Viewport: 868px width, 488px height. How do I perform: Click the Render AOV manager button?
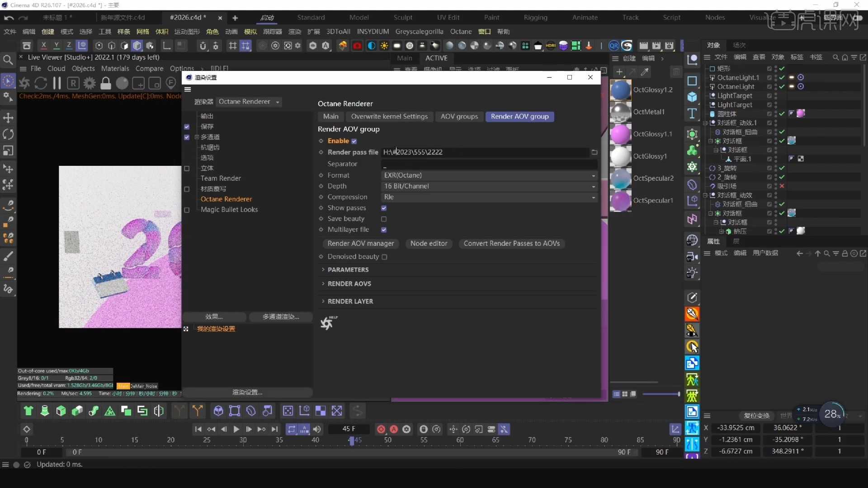pos(360,244)
